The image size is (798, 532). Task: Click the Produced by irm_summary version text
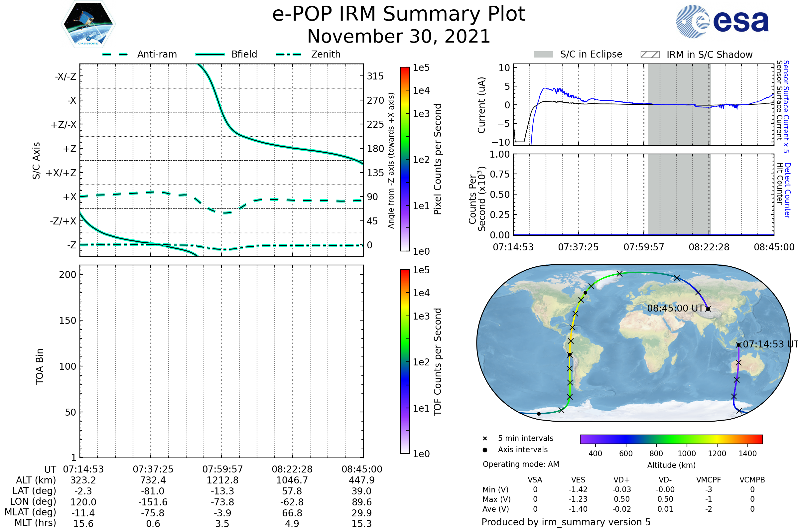566,522
